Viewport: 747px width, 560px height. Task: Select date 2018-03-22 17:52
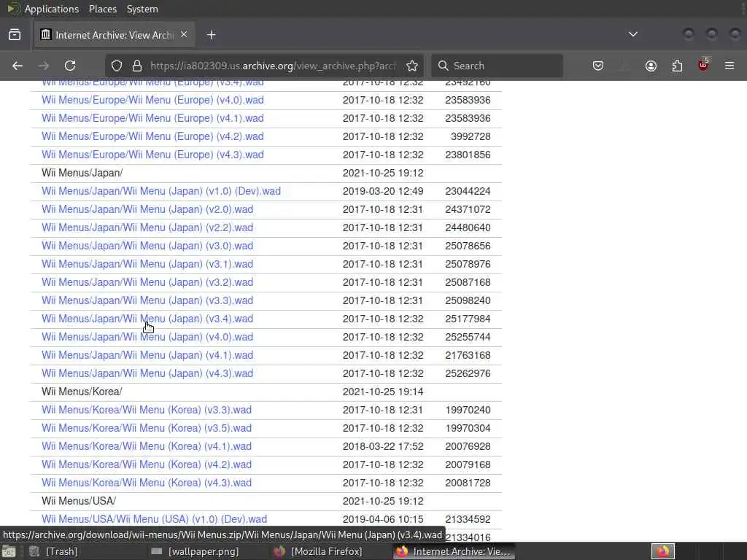coord(383,446)
